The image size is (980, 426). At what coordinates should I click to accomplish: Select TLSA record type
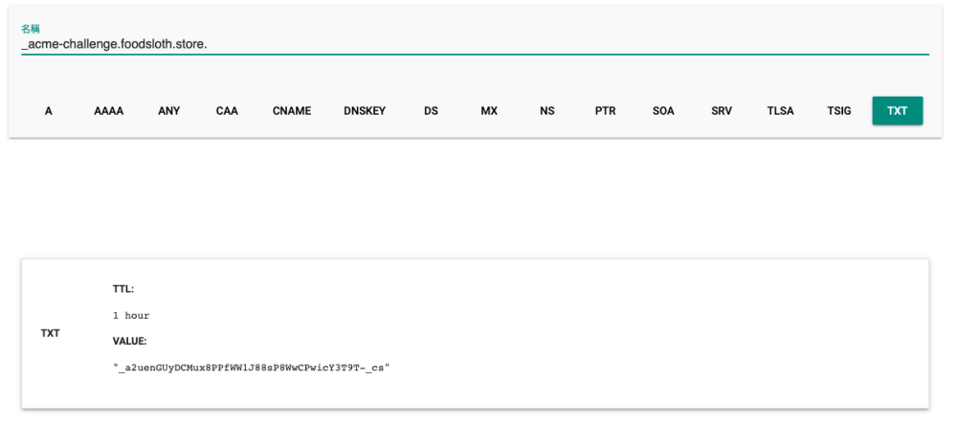coord(780,111)
